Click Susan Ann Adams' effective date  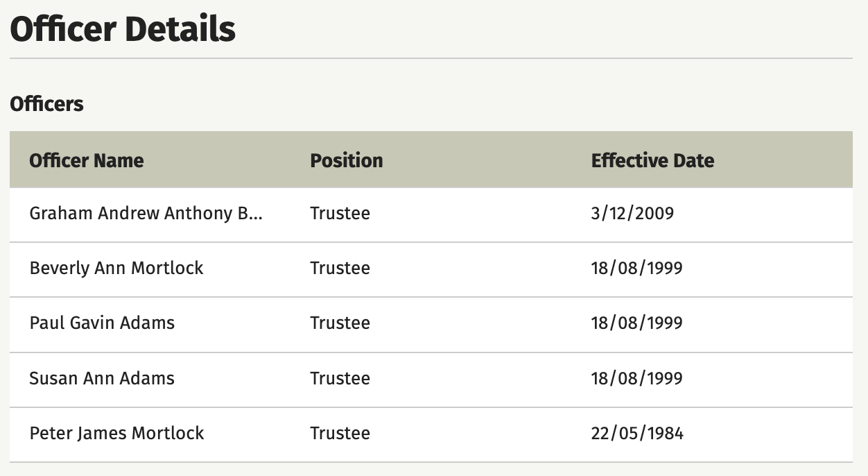[x=636, y=378]
